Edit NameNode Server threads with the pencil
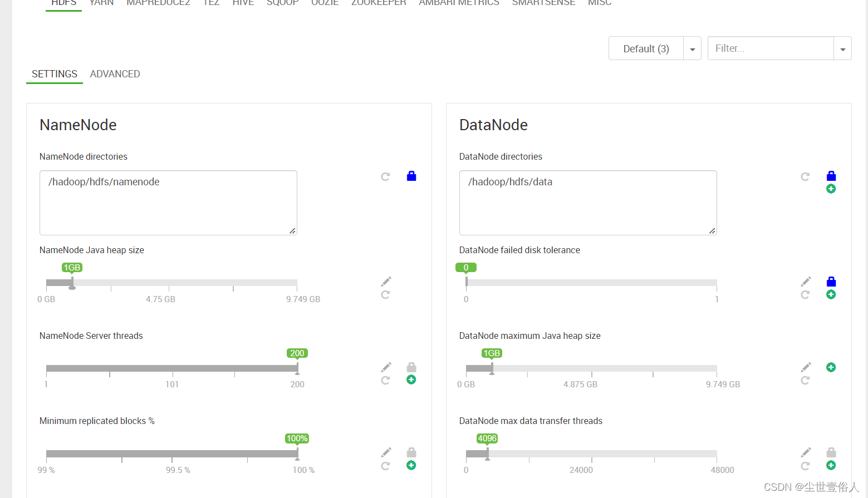Screen dimensions: 868x498 pyautogui.click(x=386, y=367)
